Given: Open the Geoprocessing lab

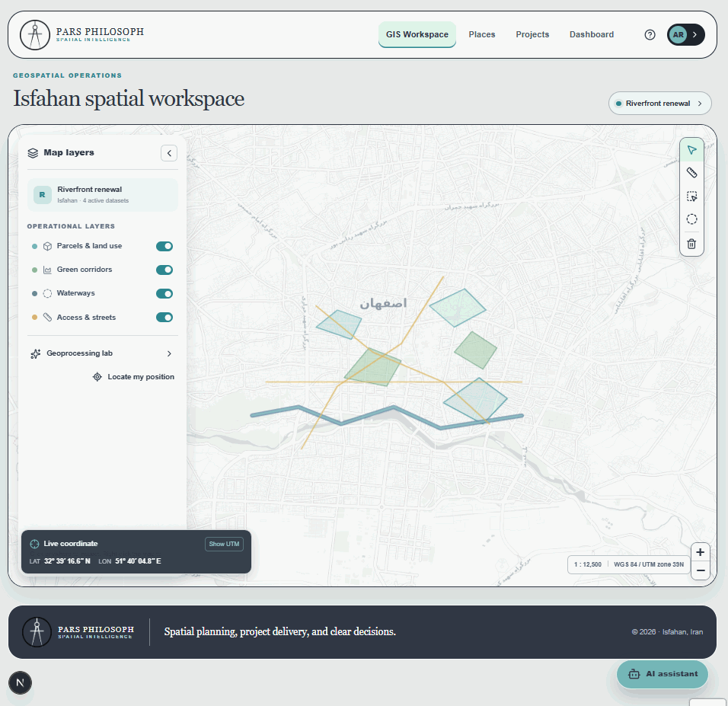Looking at the screenshot, I should pos(103,353).
